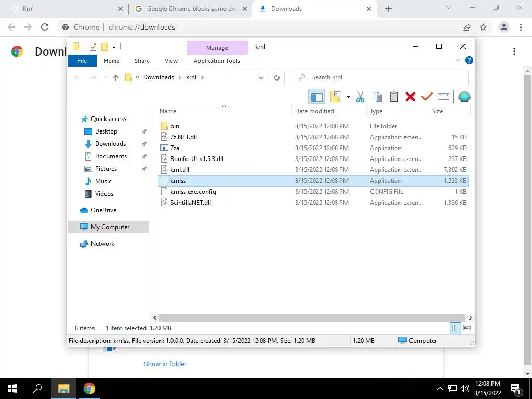Switch to Large icons view in status bar

(x=467, y=328)
